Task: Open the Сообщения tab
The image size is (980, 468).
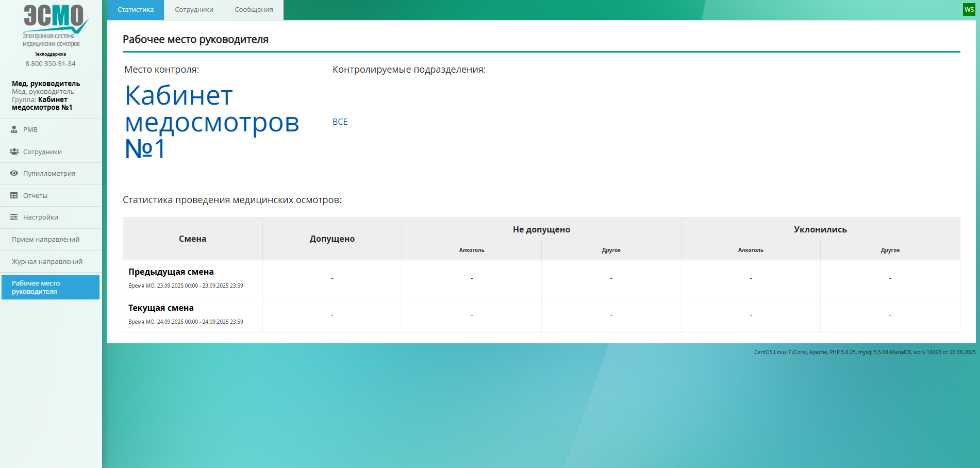Action: tap(254, 10)
